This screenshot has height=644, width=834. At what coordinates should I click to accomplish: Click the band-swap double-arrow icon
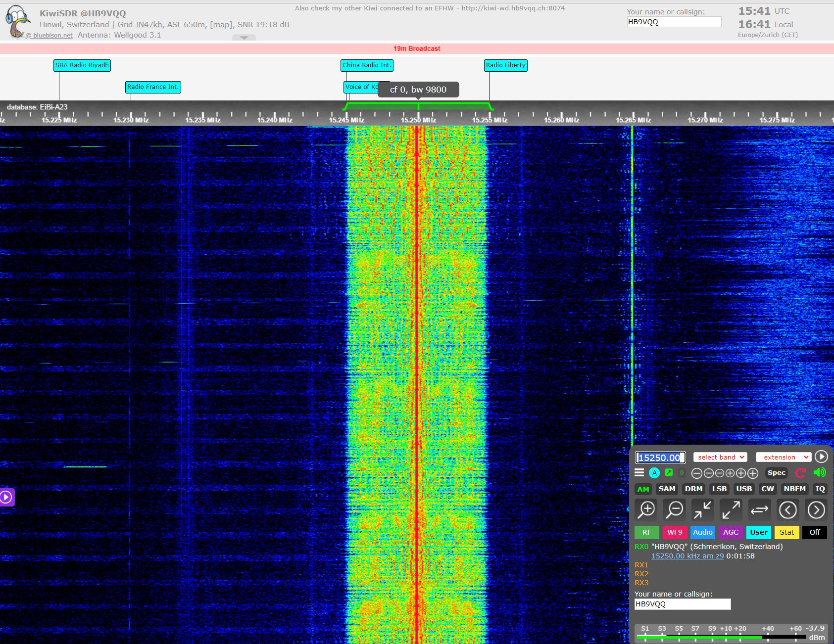pos(759,509)
